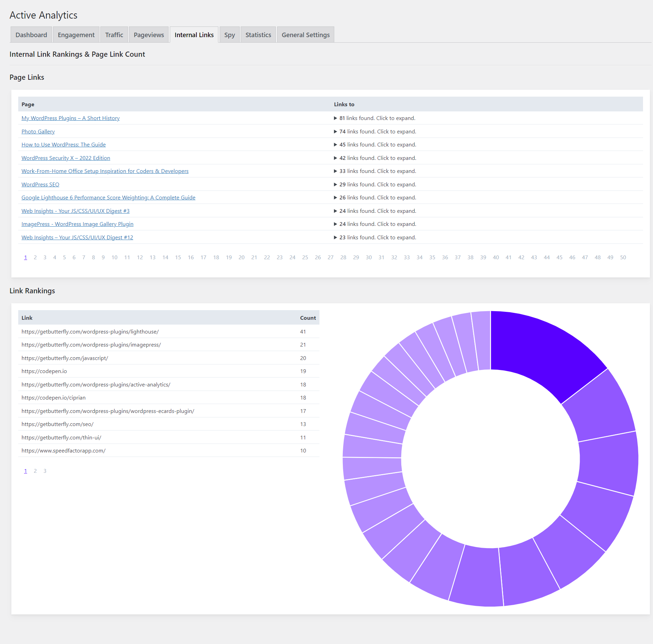The height and width of the screenshot is (644, 653).
Task: Expand the 74 links found row
Action: 375,131
